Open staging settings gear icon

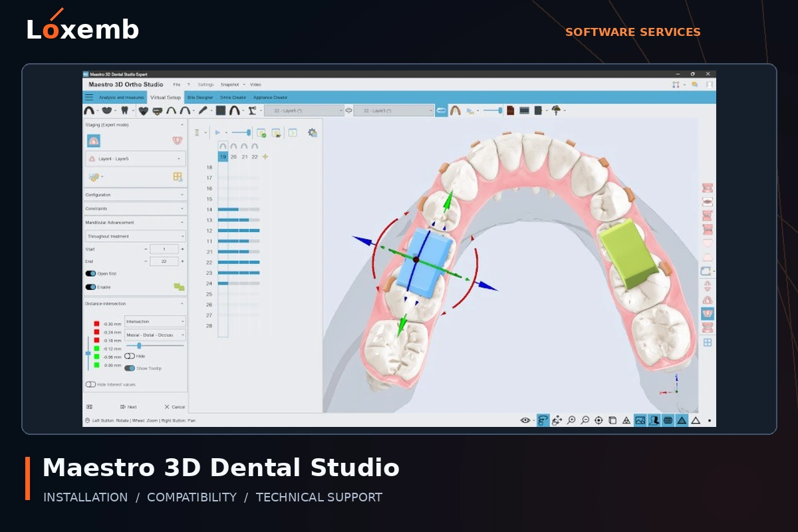[313, 132]
